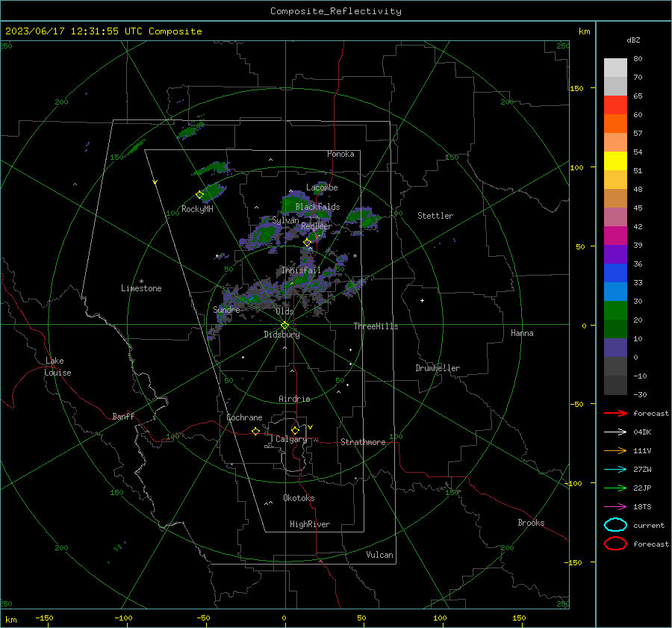Screen dimensions: 672x628
Task: Click the Ponoka city label
Action: 340,154
